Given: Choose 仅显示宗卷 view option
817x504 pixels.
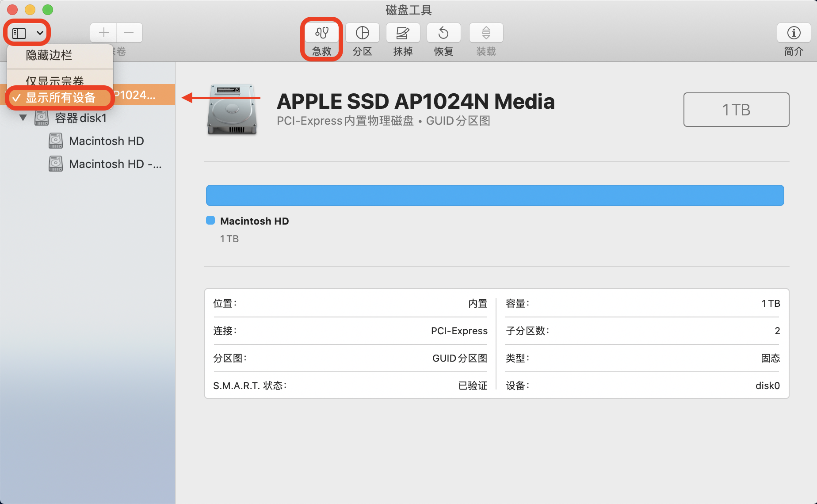Looking at the screenshot, I should pyautogui.click(x=55, y=80).
